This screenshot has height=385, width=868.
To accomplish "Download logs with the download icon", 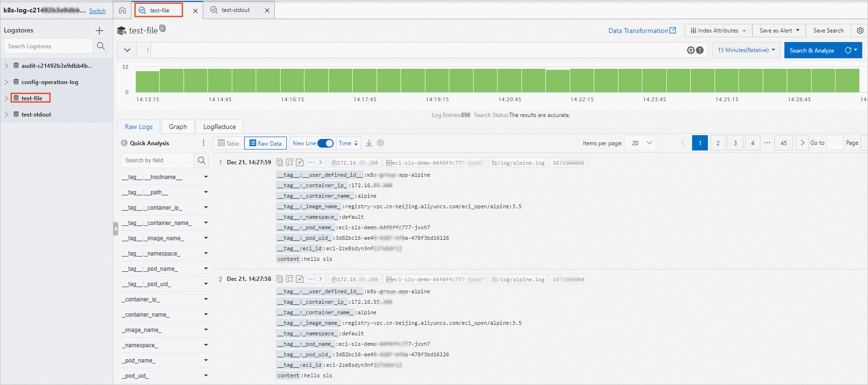I will click(x=369, y=143).
